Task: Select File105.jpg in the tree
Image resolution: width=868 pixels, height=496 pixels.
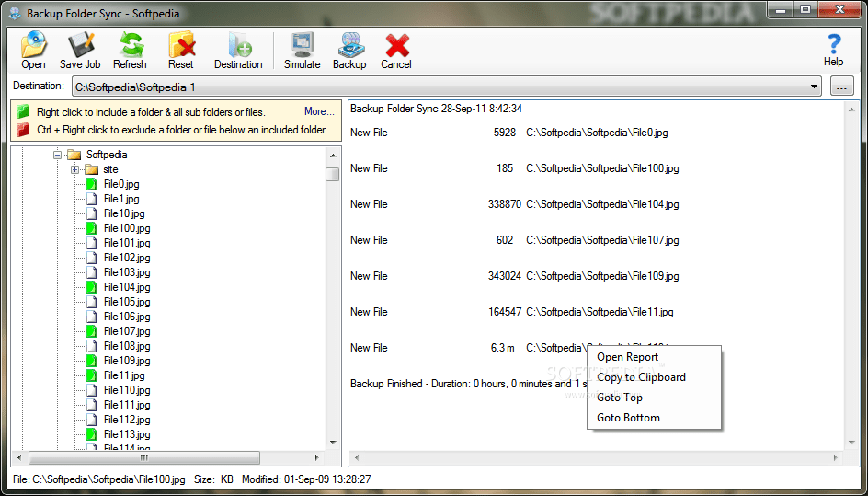Action: pos(127,302)
